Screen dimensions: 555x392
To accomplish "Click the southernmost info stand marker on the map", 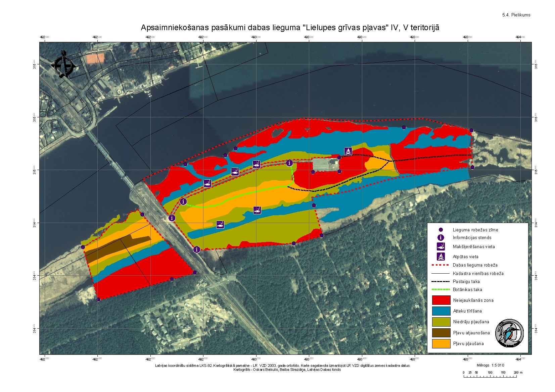I will (x=197, y=249).
